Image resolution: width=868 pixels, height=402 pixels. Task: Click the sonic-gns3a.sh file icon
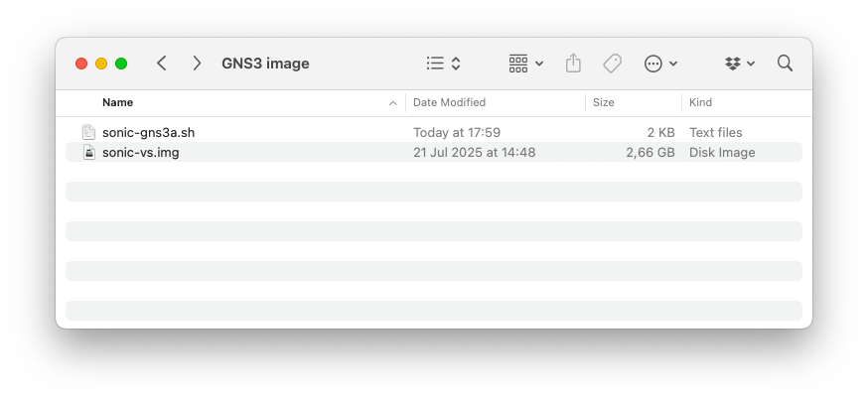(x=88, y=132)
